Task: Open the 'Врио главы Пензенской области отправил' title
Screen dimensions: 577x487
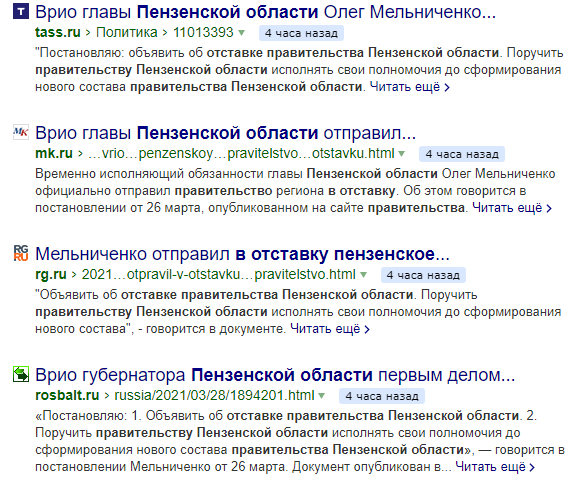Action: pos(225,133)
